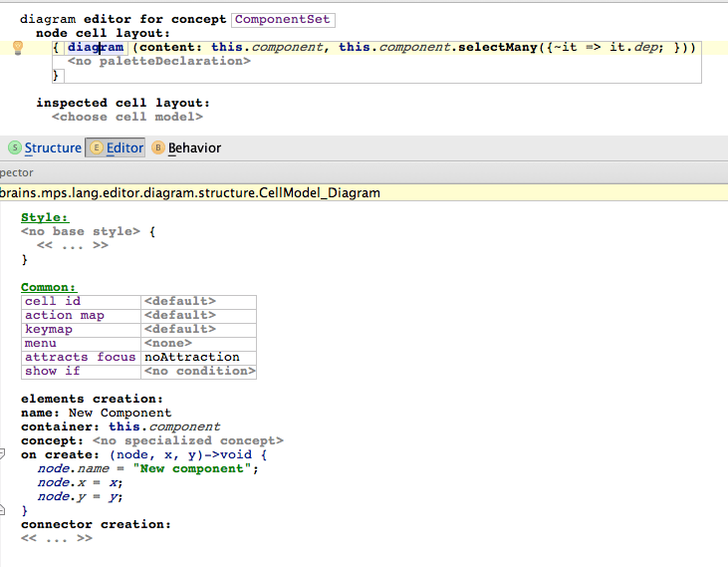Set the cell id default value
Screen dimensions: 728x567
tap(179, 301)
